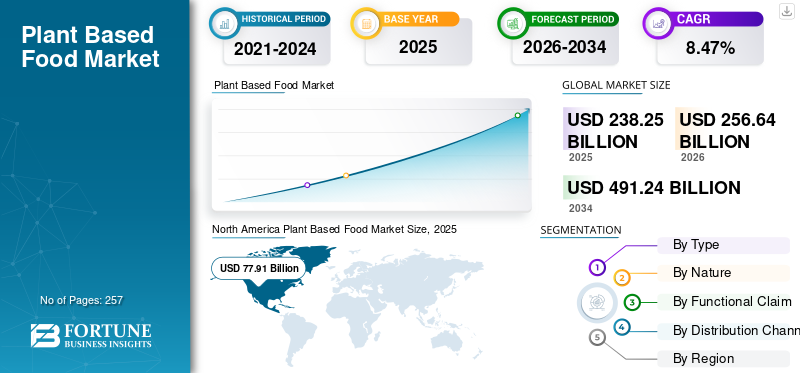
Task: Click the Forecast Period green chart icon
Action: coord(513,23)
